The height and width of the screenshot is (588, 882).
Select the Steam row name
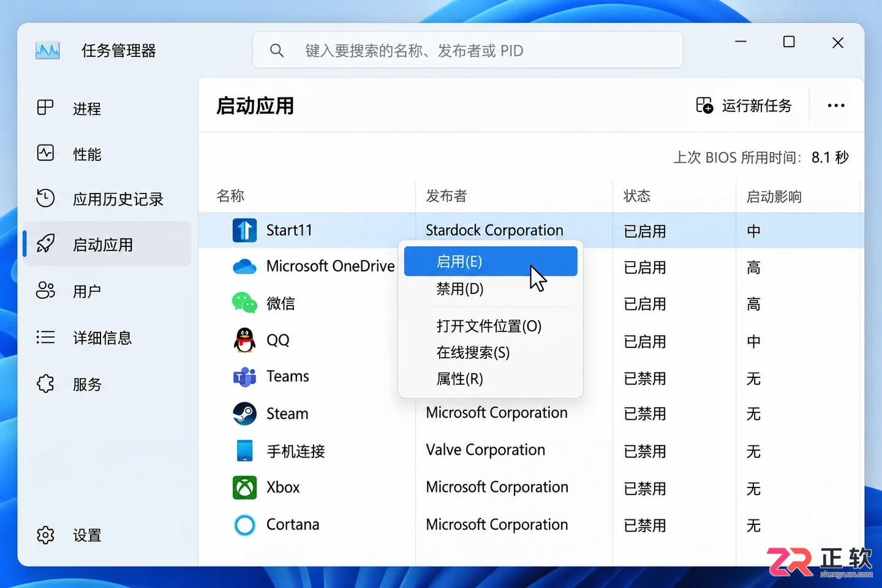coord(287,414)
